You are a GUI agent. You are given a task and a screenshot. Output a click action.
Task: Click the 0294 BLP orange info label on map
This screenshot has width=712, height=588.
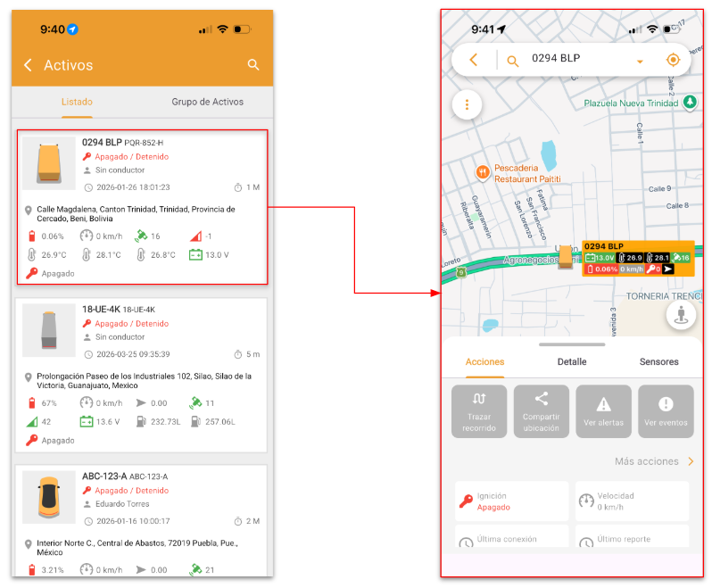(x=638, y=258)
